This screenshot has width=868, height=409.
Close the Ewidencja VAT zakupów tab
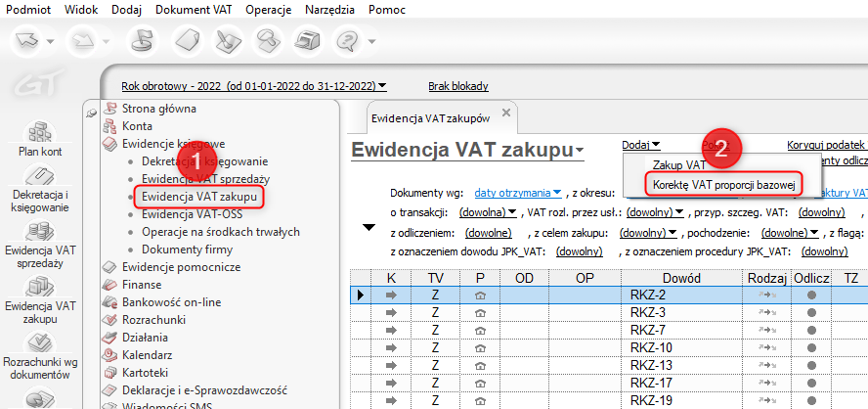pos(505,113)
